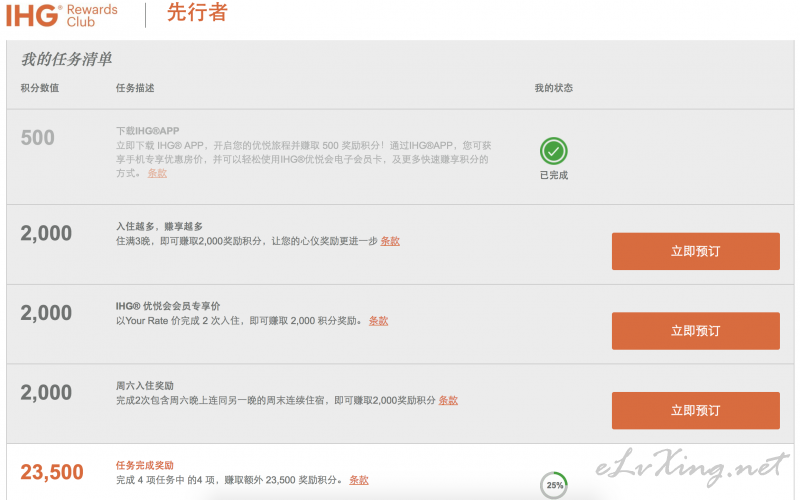The image size is (800, 500).
Task: Click the IHG Rewards Club logo
Action: pyautogui.click(x=61, y=15)
